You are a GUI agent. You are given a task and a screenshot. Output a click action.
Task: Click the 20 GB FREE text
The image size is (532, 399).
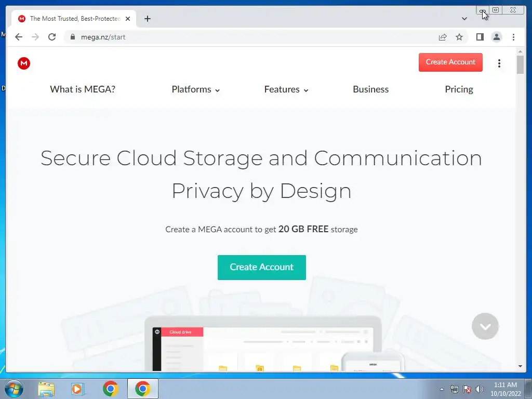(x=303, y=229)
